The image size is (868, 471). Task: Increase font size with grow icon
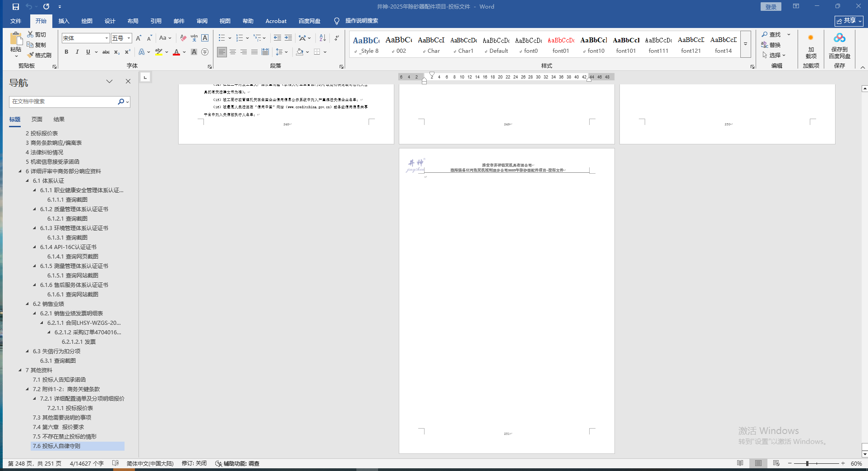(x=139, y=38)
